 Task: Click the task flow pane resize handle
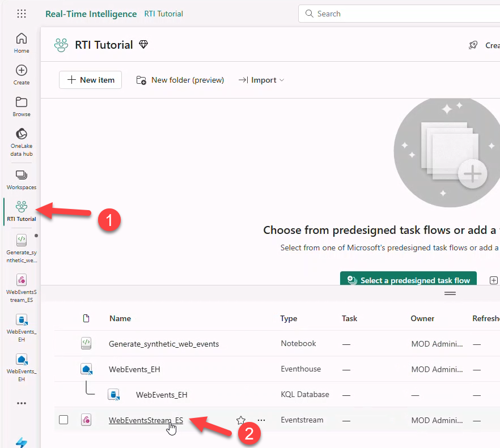(x=450, y=293)
